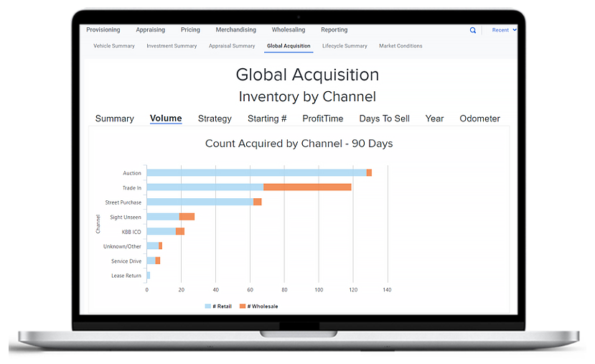Viewport: 595px width, 364px height.
Task: Select the Appraisal Summary tab
Action: click(x=232, y=46)
